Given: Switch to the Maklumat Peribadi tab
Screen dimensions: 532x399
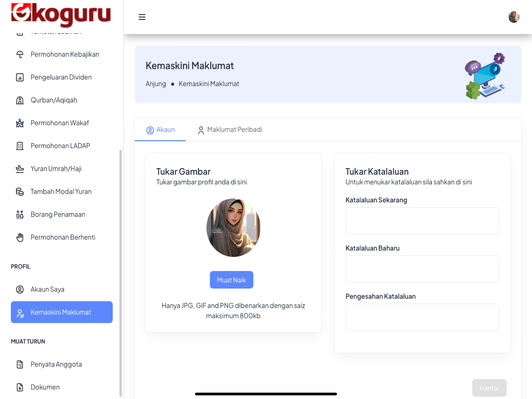Looking at the screenshot, I should point(230,130).
